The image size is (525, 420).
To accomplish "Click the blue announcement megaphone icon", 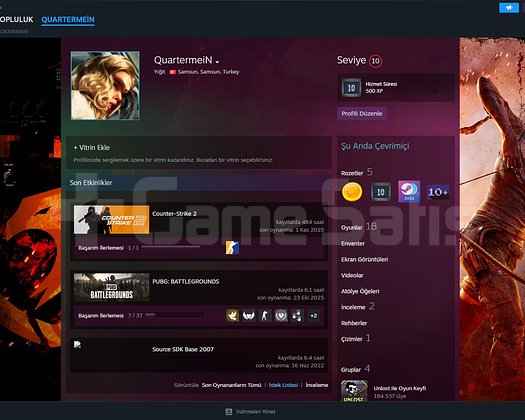I will pyautogui.click(x=509, y=8).
